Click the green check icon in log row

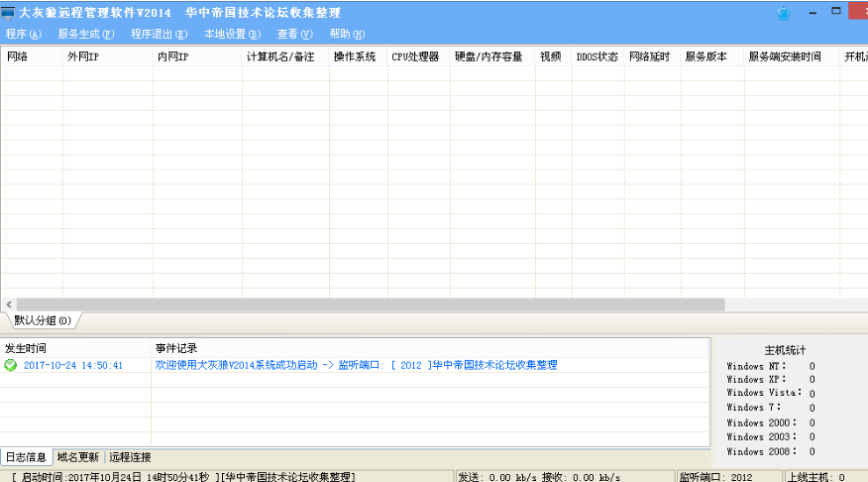[11, 365]
